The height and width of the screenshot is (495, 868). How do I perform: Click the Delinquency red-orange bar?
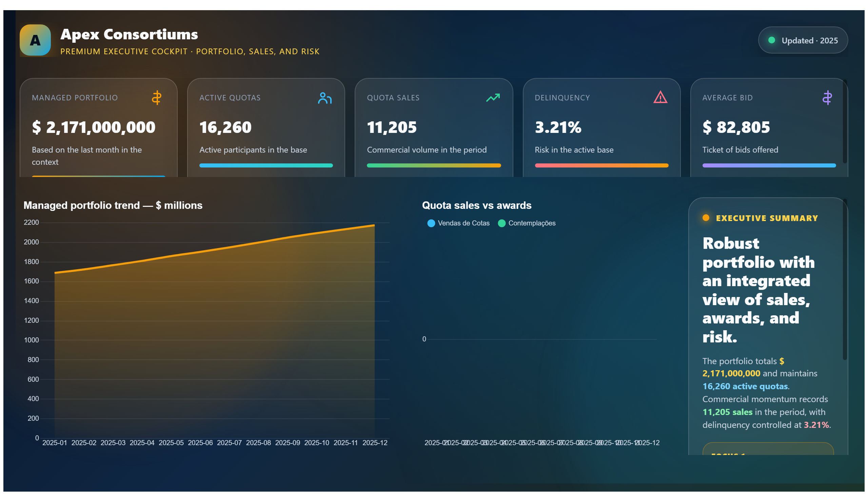tap(601, 165)
